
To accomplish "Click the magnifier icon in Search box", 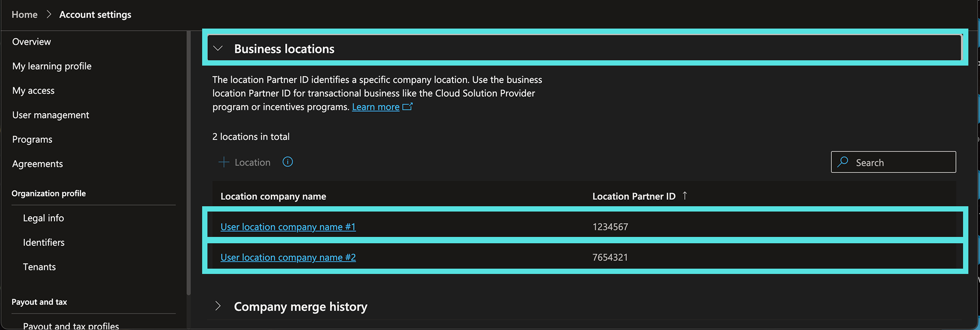I will click(843, 162).
